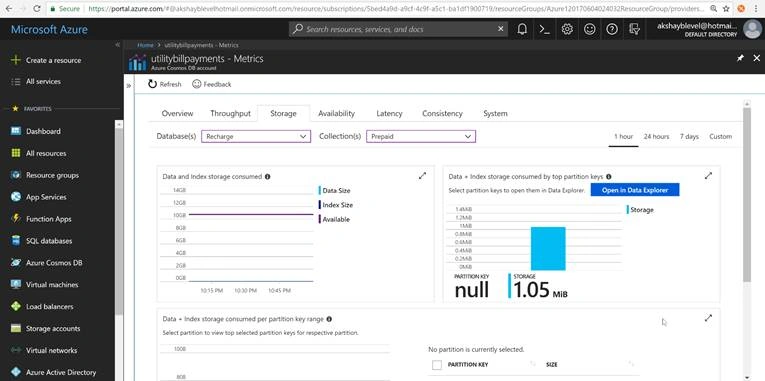
Task: Open the Database(s) Recharge dropdown
Action: [256, 137]
